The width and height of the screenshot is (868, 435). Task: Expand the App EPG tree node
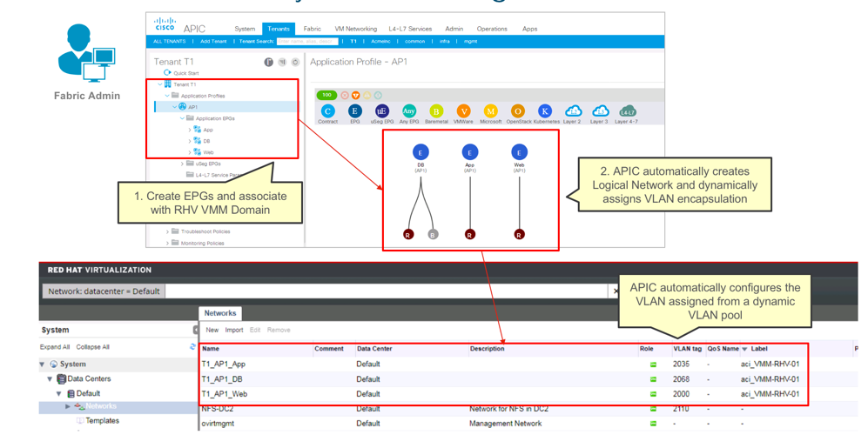click(x=190, y=130)
